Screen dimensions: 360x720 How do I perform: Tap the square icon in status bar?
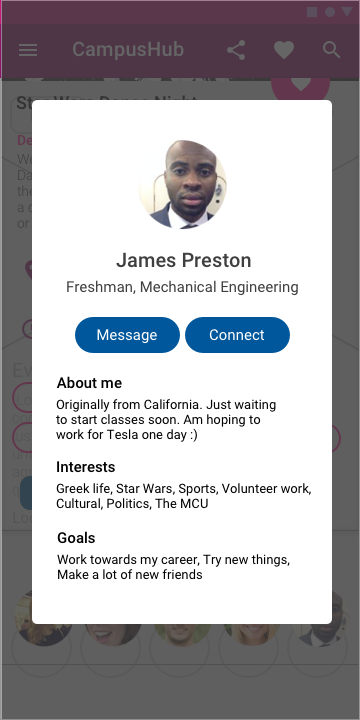tap(312, 12)
